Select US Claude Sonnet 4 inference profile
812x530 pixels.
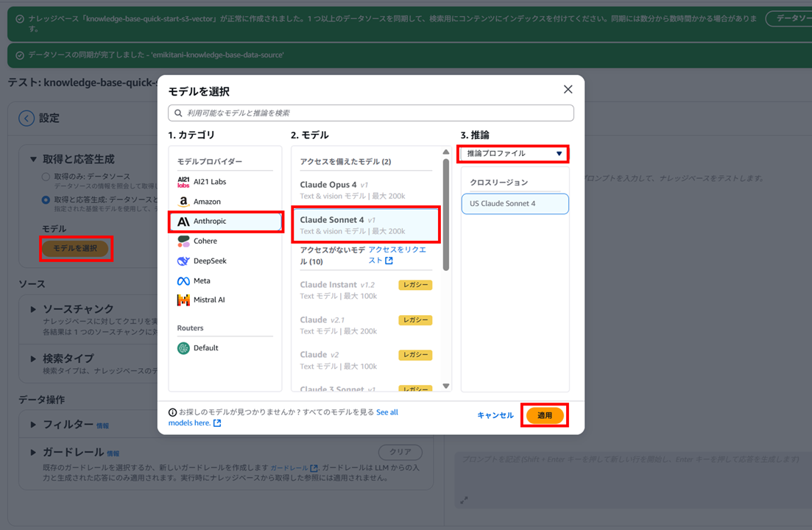tap(515, 203)
